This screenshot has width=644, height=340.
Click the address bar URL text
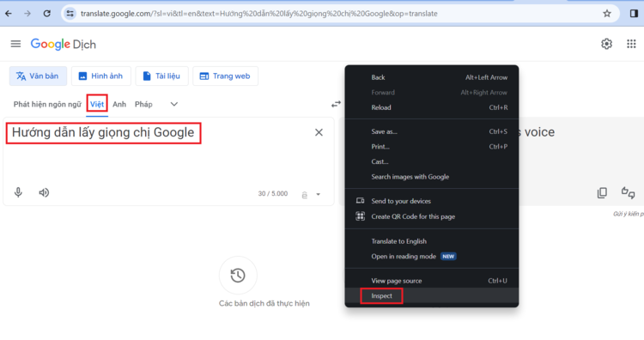tap(258, 14)
